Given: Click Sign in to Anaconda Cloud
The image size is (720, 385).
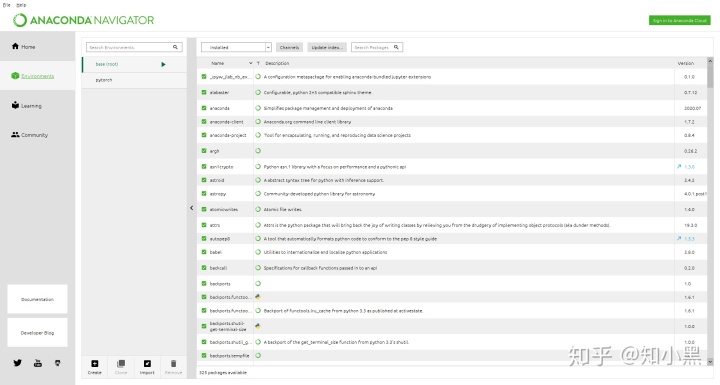Looking at the screenshot, I should tap(680, 20).
